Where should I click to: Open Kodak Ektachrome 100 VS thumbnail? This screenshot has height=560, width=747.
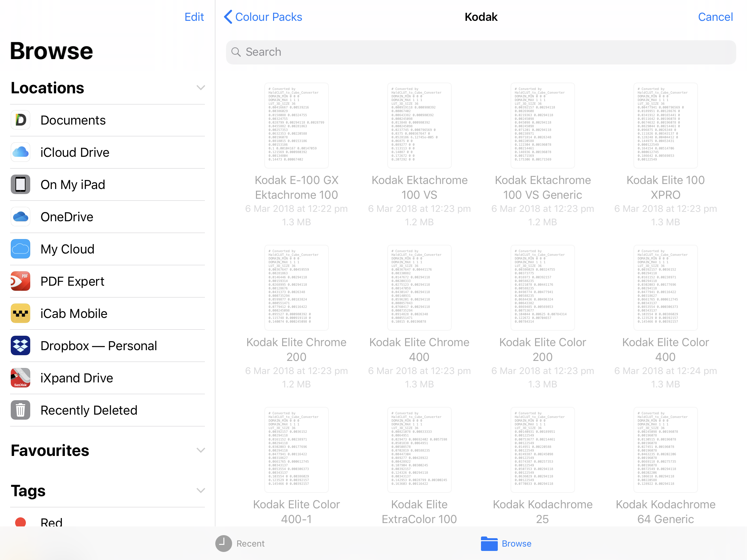click(x=420, y=126)
